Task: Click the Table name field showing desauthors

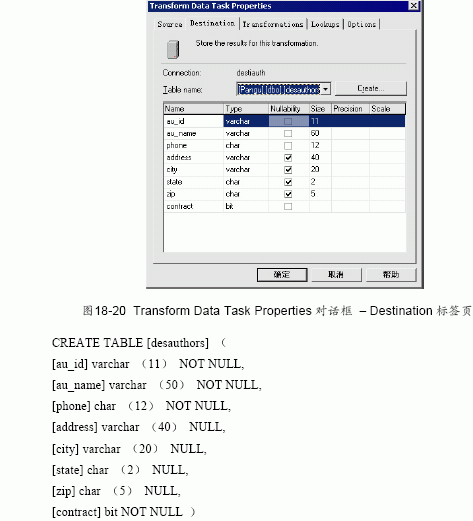Action: pos(279,89)
